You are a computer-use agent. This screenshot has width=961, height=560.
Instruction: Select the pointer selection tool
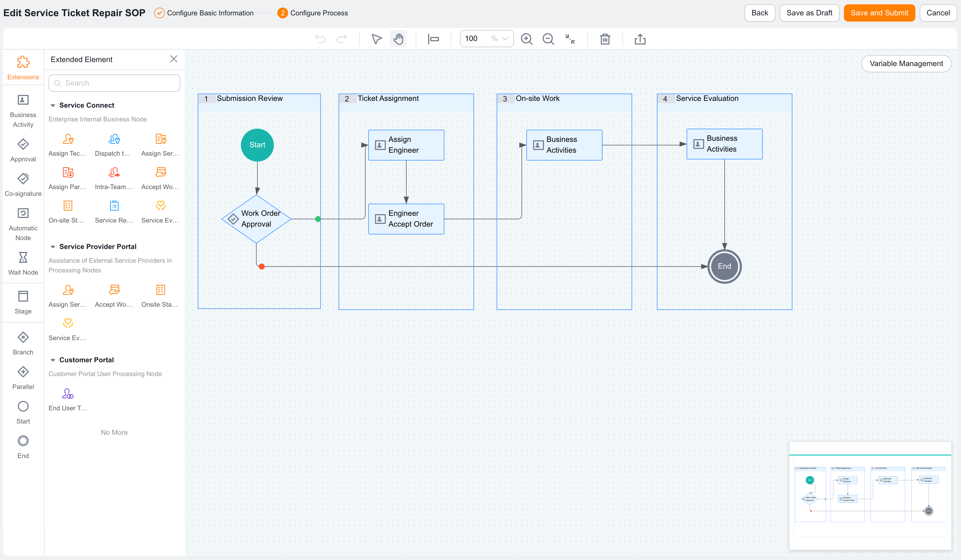(376, 39)
